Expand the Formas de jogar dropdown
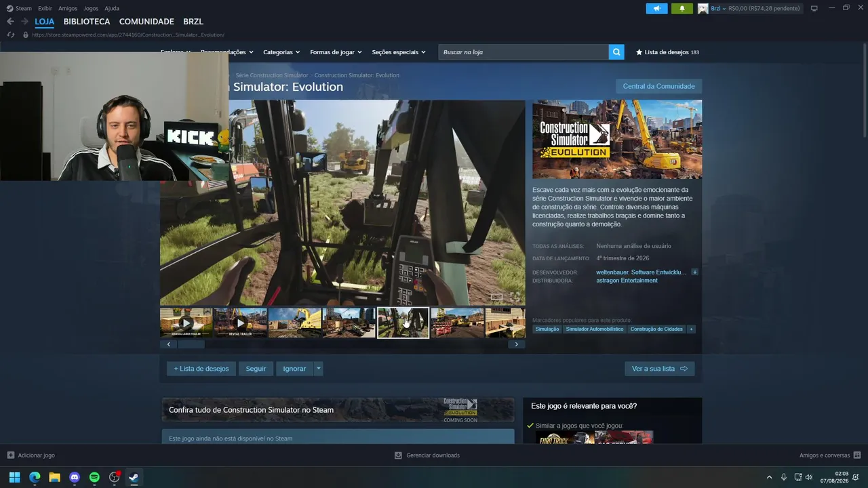 [336, 52]
